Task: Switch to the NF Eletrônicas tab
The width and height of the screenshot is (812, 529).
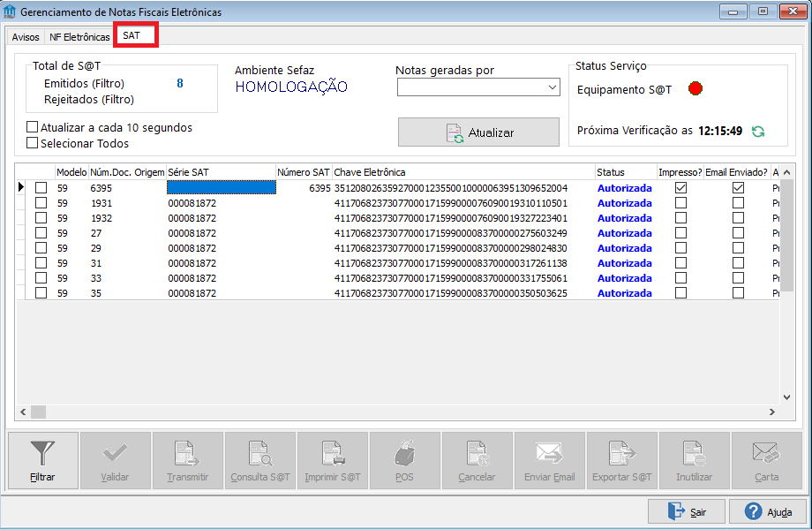Action: point(79,37)
